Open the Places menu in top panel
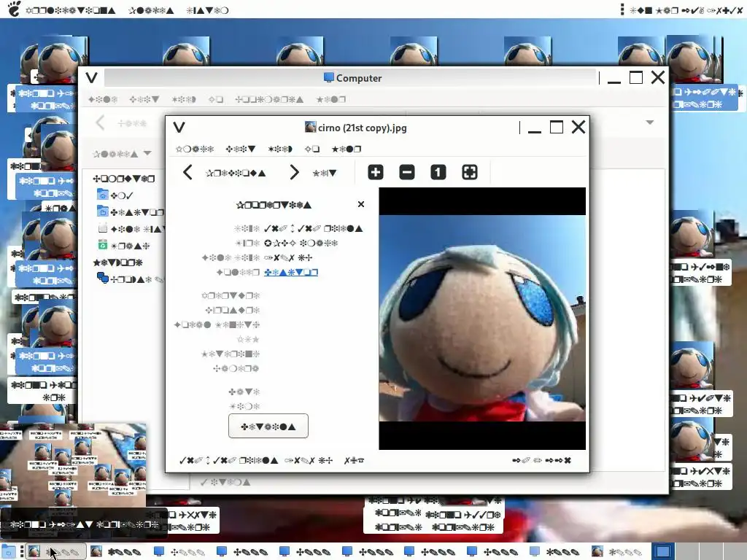The width and height of the screenshot is (747, 560). (x=151, y=10)
